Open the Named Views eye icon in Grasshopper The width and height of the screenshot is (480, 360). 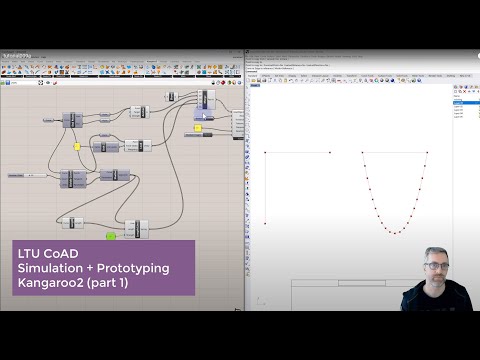tap(48, 83)
